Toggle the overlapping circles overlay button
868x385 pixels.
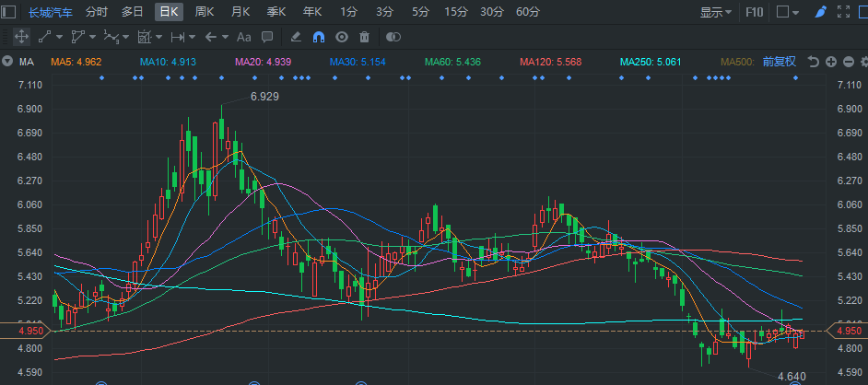[x=393, y=37]
